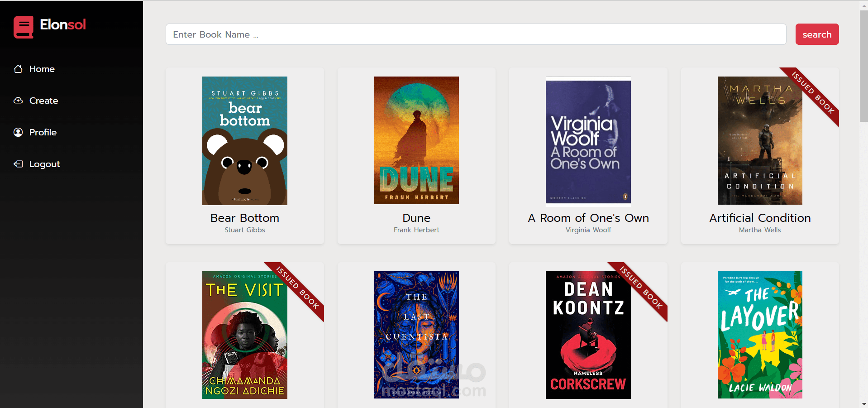Click the page vertical scrollbar thumb
The width and height of the screenshot is (868, 408).
(864, 66)
